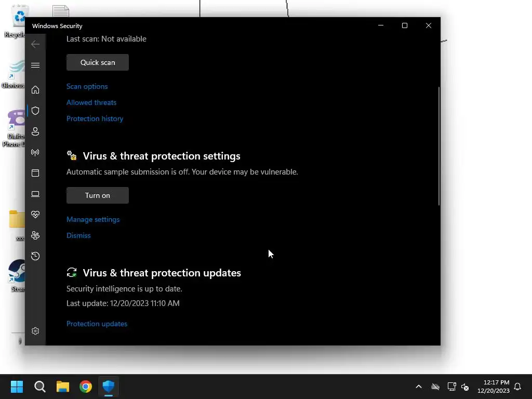Click the protection updates refresh icon
The height and width of the screenshot is (399, 532).
pos(72,272)
